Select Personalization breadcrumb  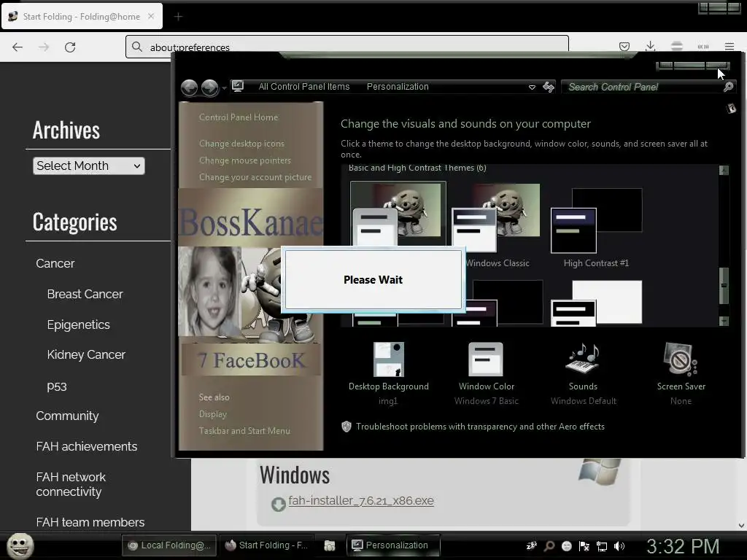398,87
